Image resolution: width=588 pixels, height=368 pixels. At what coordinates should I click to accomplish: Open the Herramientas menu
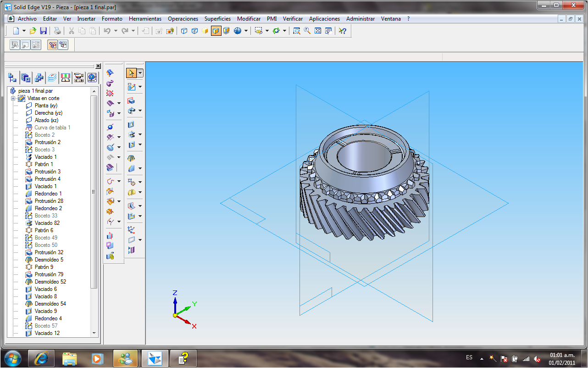click(145, 19)
